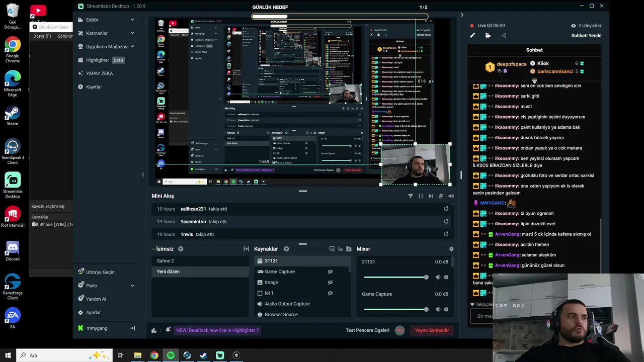The height and width of the screenshot is (362, 644).
Task: Expand the Pano chevron
Action: tap(132, 286)
